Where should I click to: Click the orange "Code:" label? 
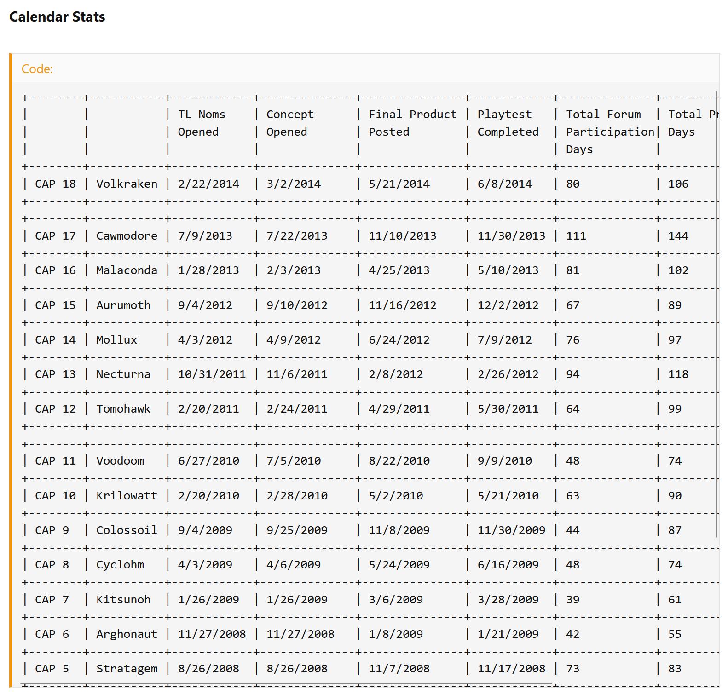tap(37, 69)
